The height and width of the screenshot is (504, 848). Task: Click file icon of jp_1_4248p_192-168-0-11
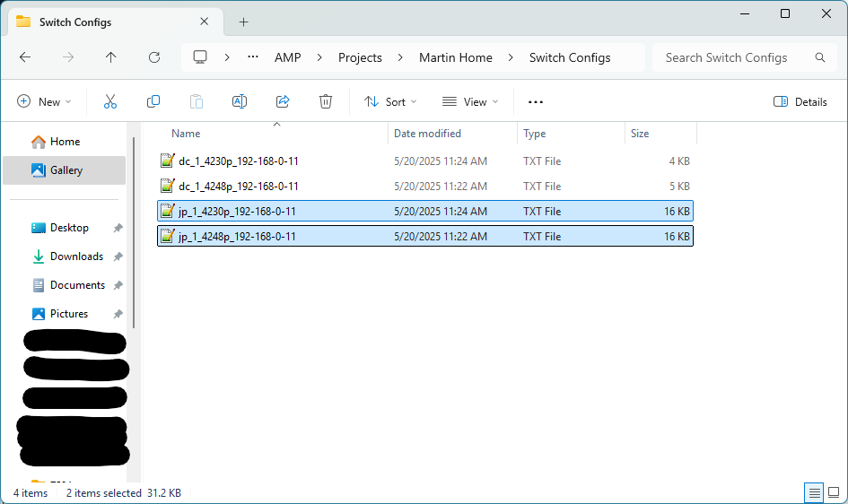(168, 236)
